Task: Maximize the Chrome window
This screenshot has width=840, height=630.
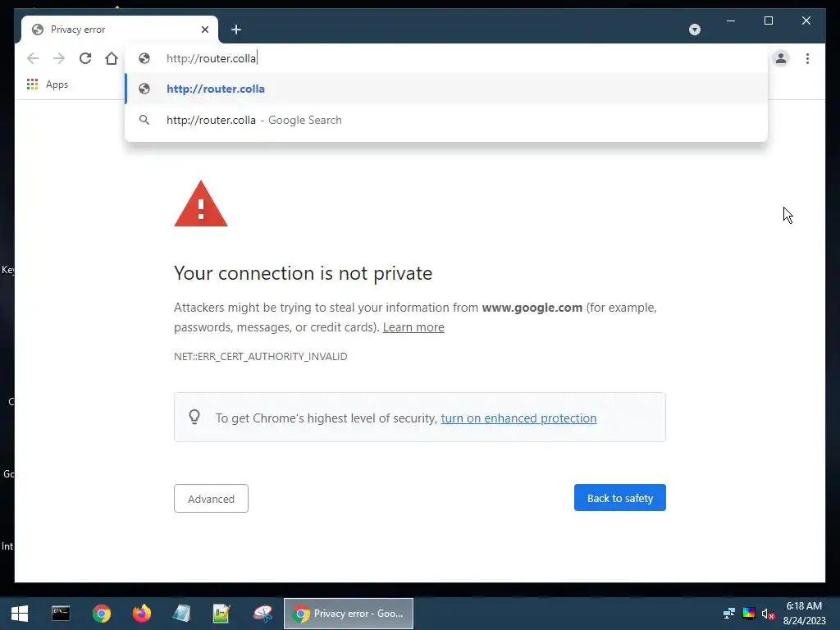Action: (x=768, y=21)
